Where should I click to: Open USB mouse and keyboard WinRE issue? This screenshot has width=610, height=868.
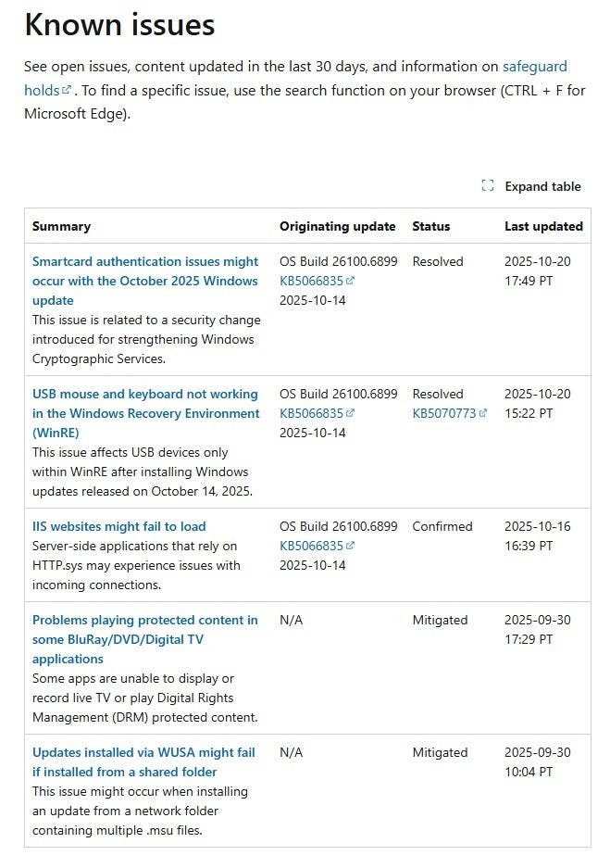point(145,413)
